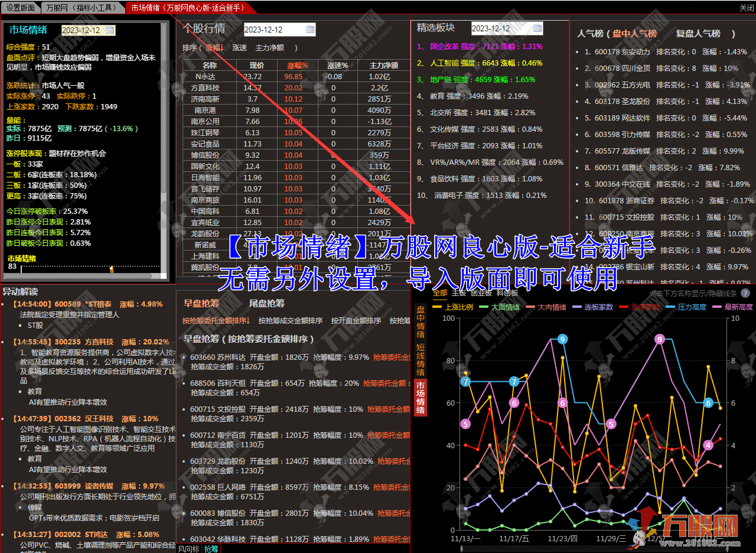Select the 创业板 filter above the chart

pos(483,294)
